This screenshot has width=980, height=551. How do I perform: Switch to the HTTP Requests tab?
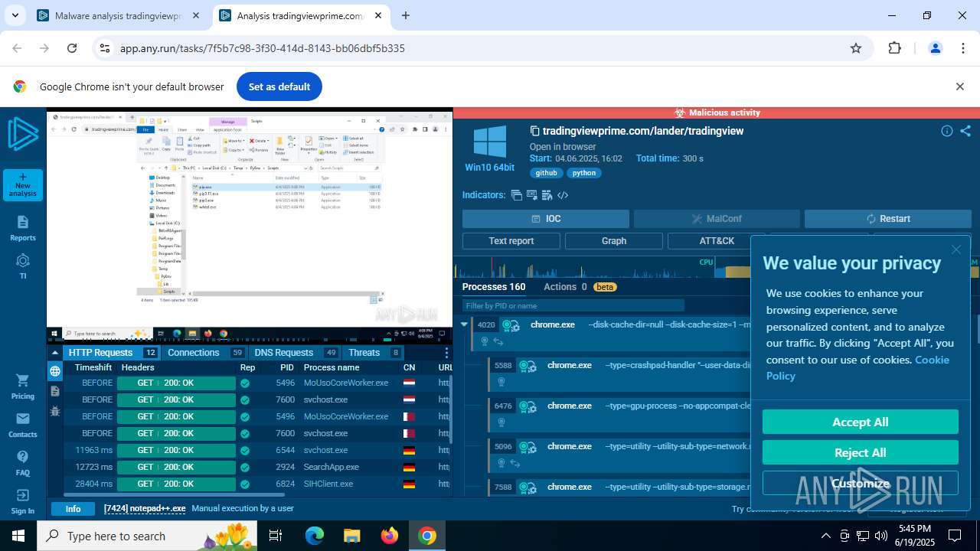pyautogui.click(x=110, y=353)
